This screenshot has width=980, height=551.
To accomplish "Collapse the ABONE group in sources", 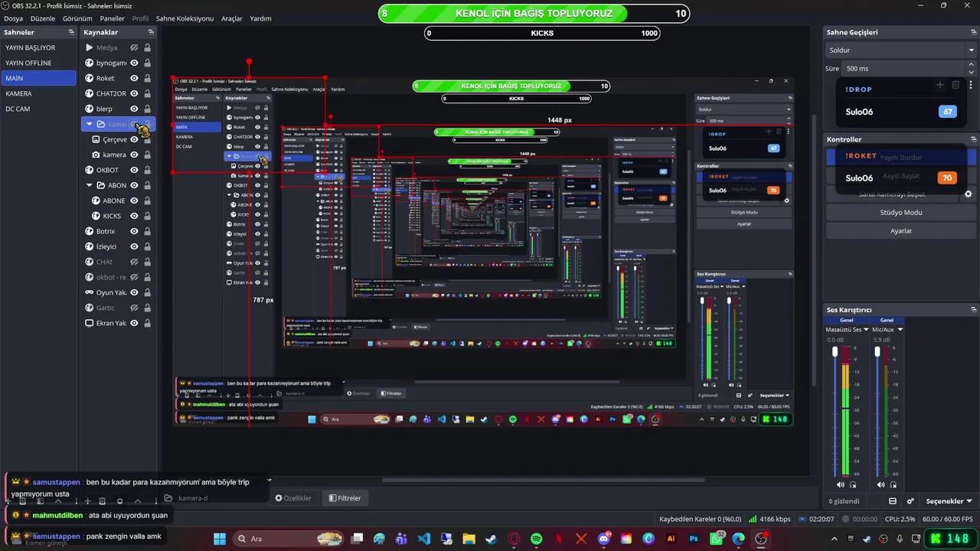I will click(90, 185).
